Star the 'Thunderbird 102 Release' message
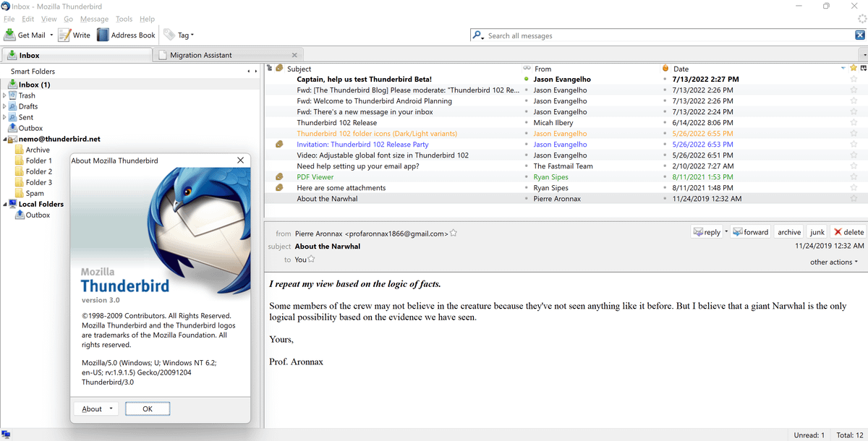Image resolution: width=868 pixels, height=441 pixels. click(854, 123)
